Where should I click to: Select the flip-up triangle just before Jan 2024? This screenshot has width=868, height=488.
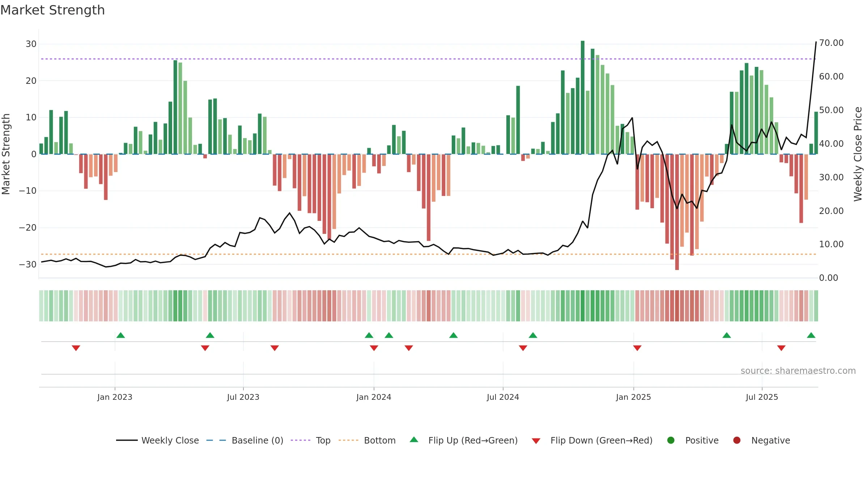369,335
